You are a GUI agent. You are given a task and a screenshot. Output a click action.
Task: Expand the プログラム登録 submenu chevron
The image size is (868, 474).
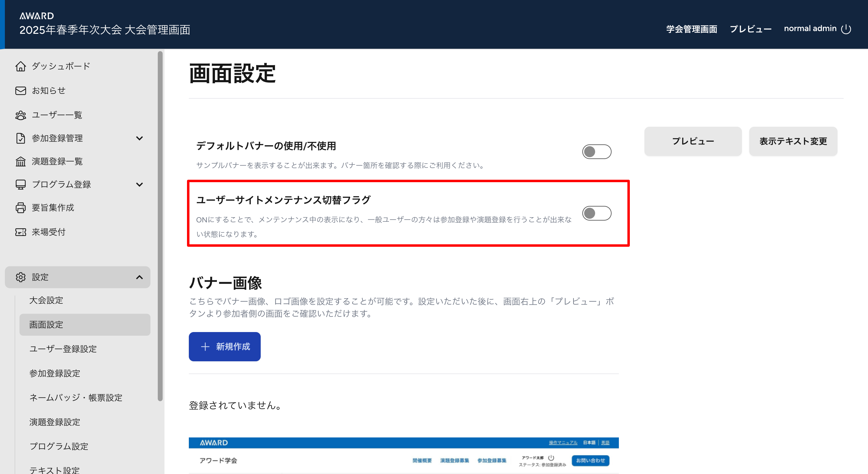pos(139,184)
